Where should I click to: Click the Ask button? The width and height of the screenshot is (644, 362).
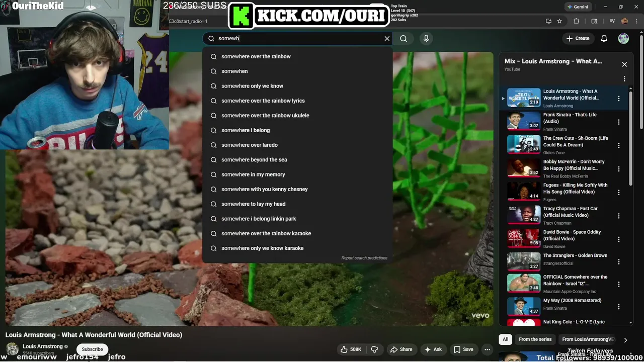click(433, 349)
